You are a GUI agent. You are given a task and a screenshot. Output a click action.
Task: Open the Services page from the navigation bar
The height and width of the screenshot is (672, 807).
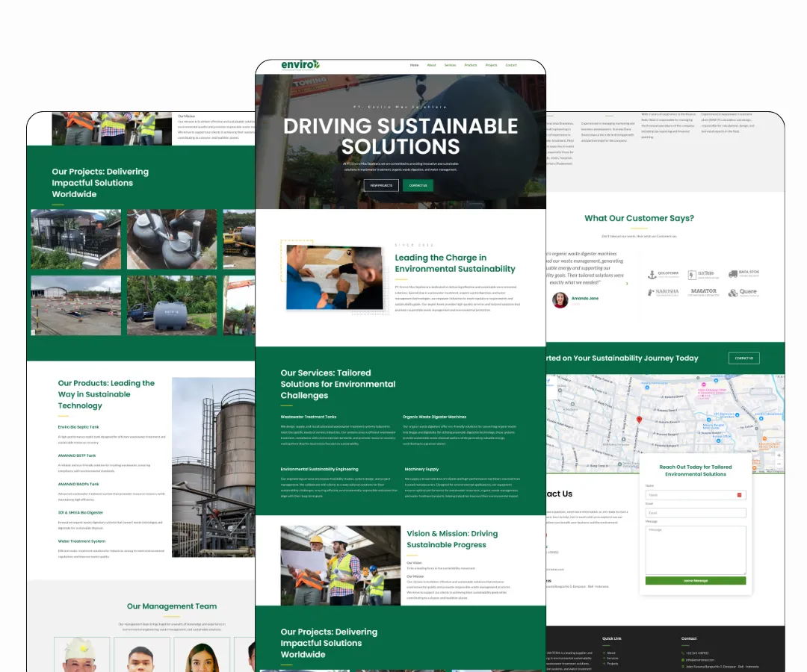tap(450, 65)
